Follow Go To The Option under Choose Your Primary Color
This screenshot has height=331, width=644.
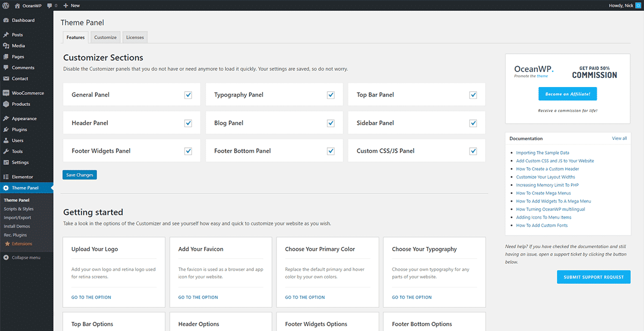(x=305, y=297)
